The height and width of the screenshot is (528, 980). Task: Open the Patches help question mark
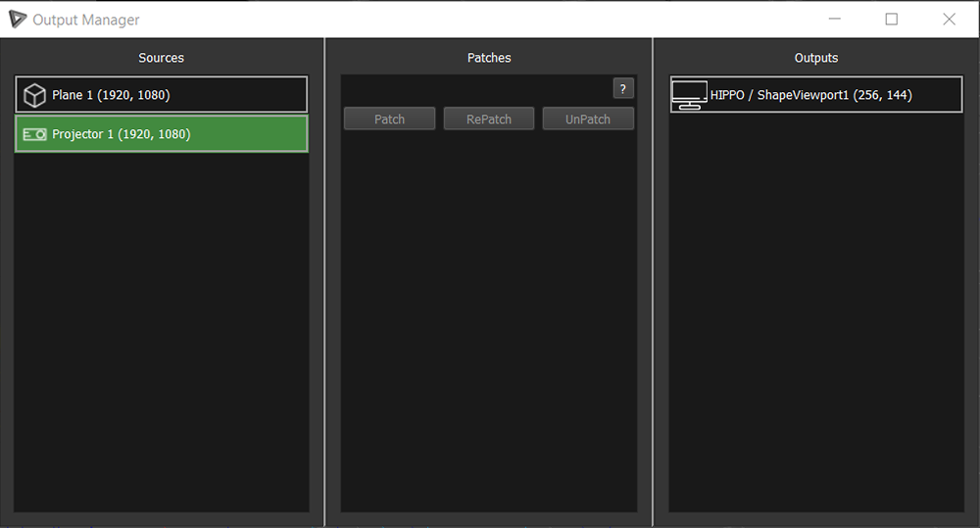click(623, 89)
